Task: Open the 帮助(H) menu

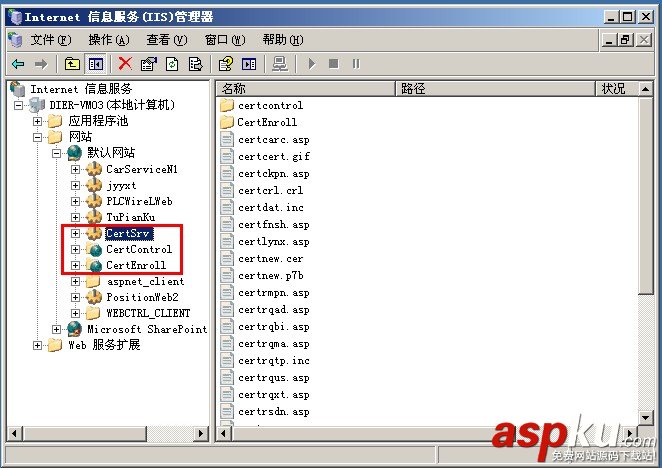Action: click(283, 40)
